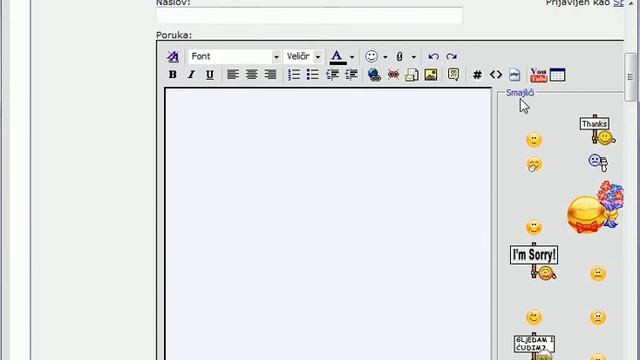
Task: Undo the last edit
Action: 433,56
